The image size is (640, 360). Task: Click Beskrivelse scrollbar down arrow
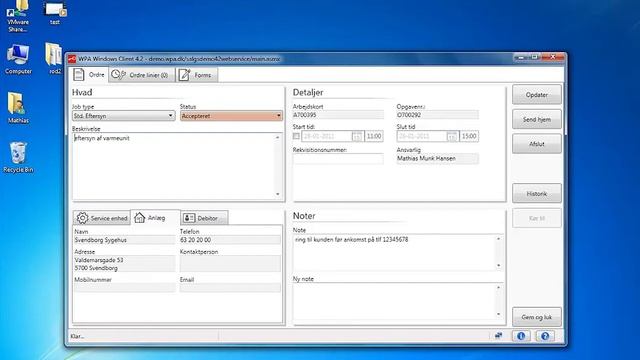[278, 194]
